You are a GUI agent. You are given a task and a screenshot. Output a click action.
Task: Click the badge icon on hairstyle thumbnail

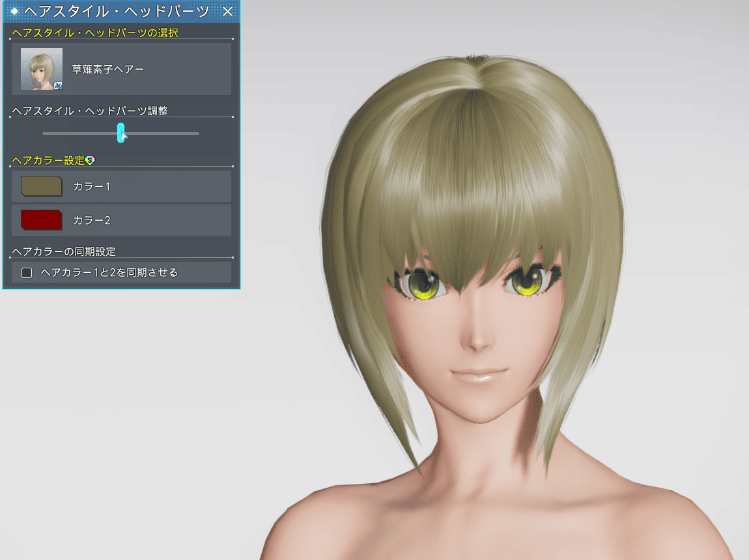pyautogui.click(x=58, y=86)
